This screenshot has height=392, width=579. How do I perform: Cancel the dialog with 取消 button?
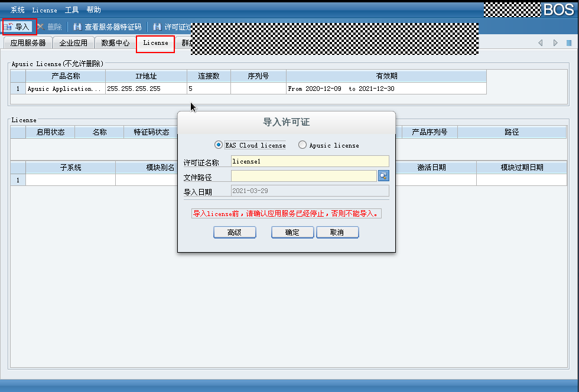pos(337,232)
